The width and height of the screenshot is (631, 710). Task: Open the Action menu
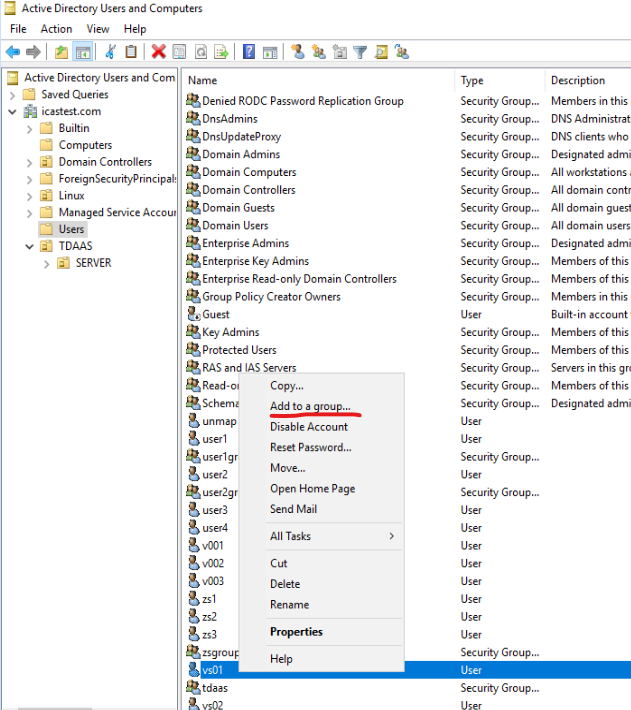coord(56,29)
